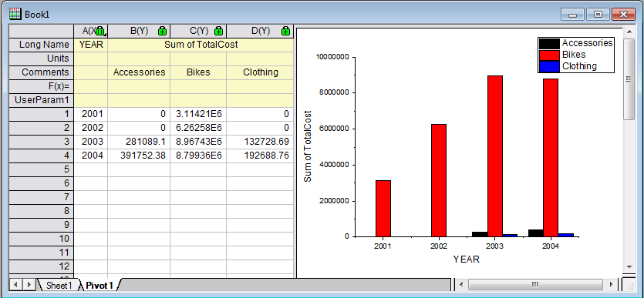Select row header 8
This screenshot has width=644, height=298.
pos(42,212)
